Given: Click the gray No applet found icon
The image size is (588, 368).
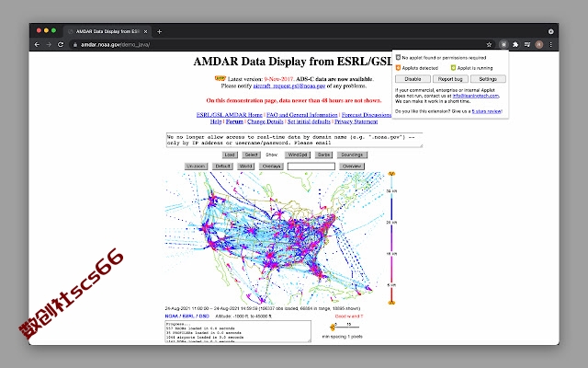Looking at the screenshot, I should [x=398, y=57].
